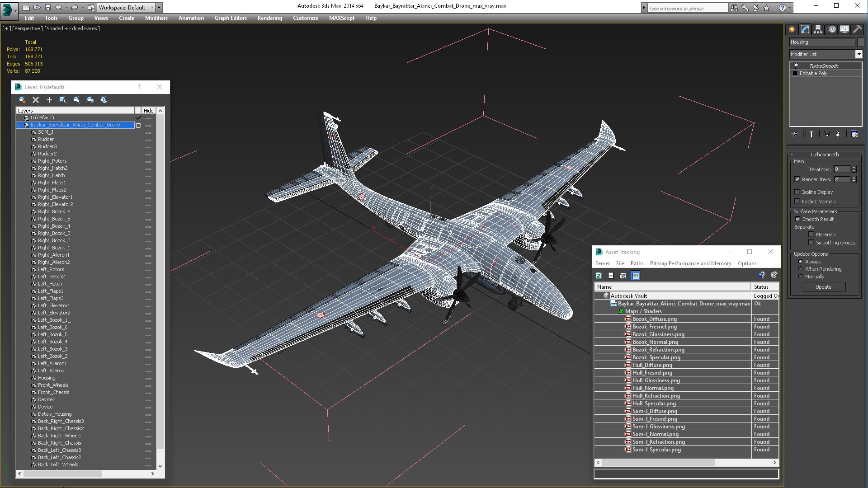Toggle TurboSmooth lightbulb in modifier stack
The height and width of the screenshot is (488, 868).
click(x=796, y=66)
